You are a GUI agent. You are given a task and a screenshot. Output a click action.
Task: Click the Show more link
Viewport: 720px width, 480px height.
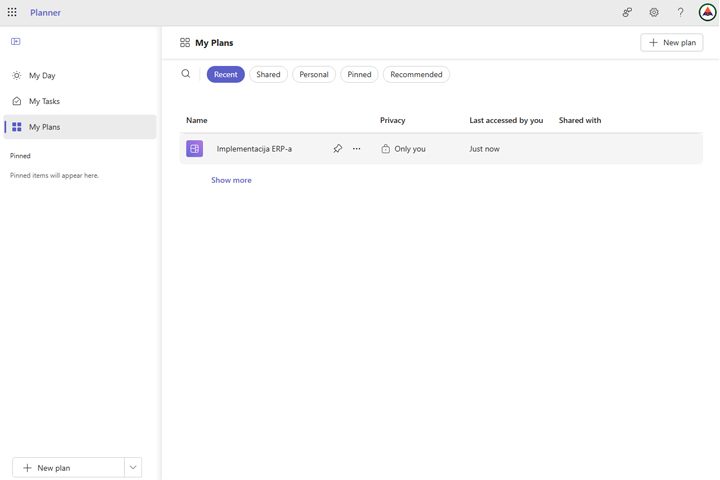tap(231, 181)
